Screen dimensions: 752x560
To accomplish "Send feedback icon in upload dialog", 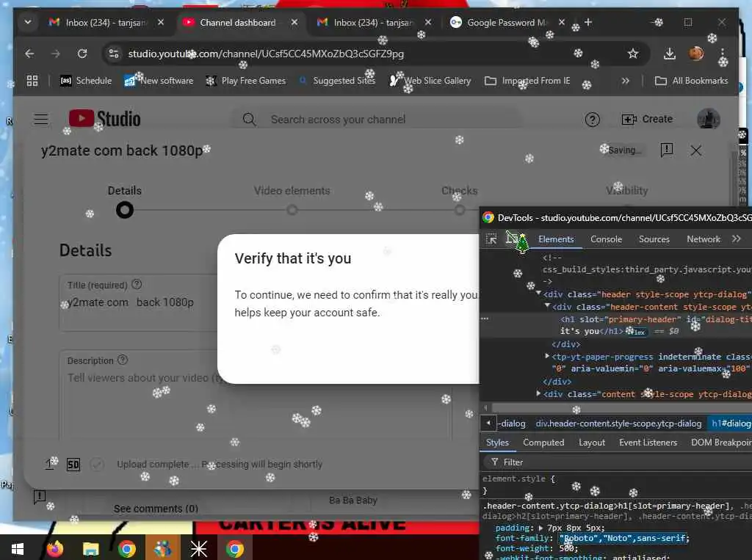I will coord(667,150).
